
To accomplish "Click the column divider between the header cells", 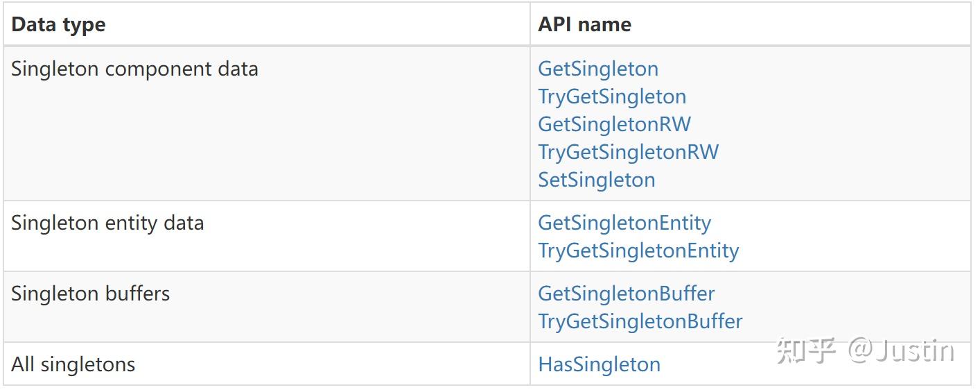I will tap(530, 25).
